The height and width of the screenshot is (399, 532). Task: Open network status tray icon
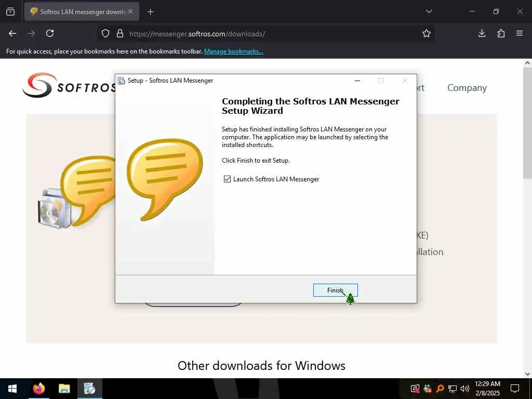[x=453, y=389]
